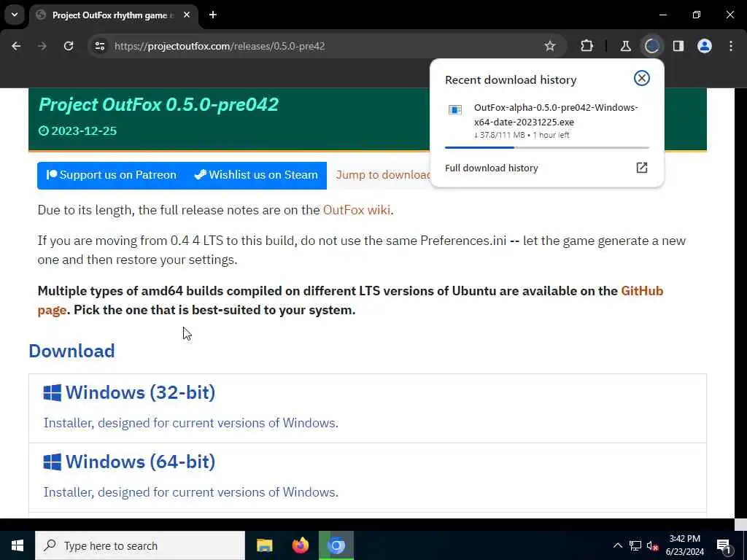Click the 2023-12-25 release date text

[84, 131]
